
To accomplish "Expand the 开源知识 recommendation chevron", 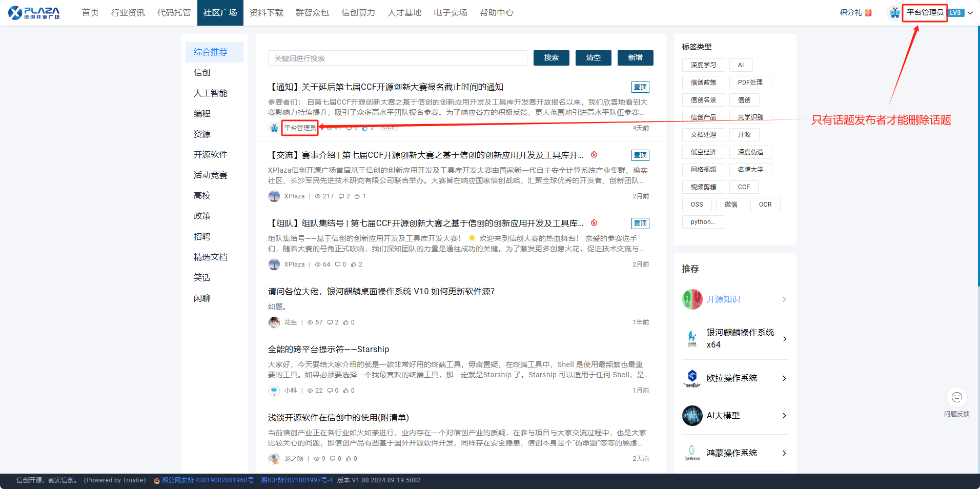I will (x=784, y=299).
